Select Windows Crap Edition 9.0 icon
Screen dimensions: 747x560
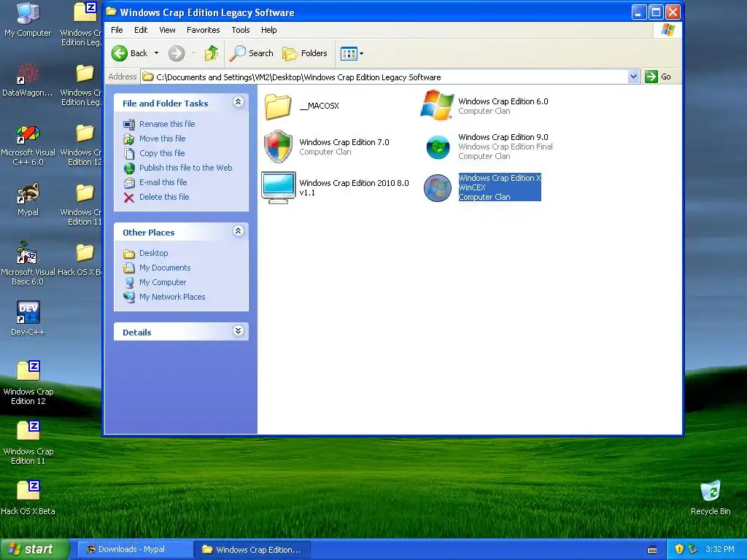[x=438, y=147]
